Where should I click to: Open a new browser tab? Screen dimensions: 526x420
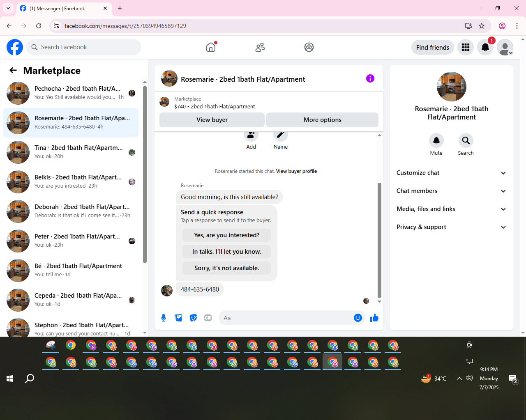tap(120, 8)
